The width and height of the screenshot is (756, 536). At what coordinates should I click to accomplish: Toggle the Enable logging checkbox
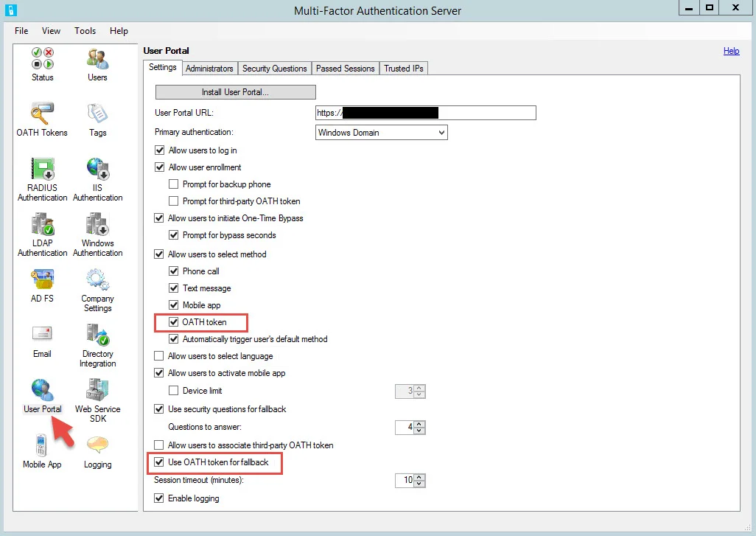pyautogui.click(x=159, y=498)
